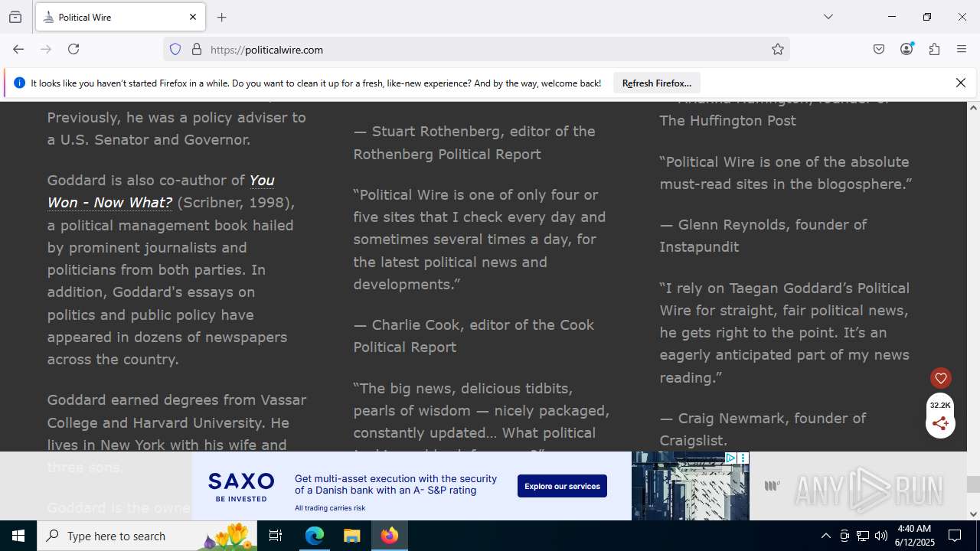Open volume control tray icon

[881, 536]
